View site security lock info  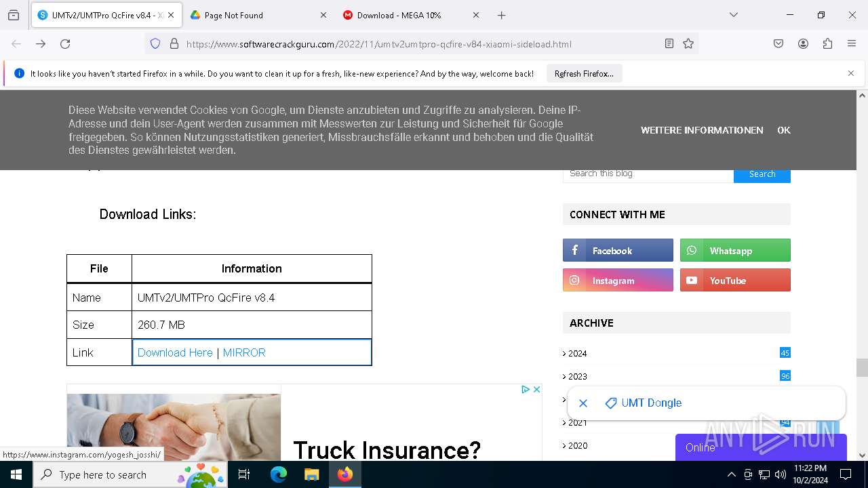tap(174, 43)
